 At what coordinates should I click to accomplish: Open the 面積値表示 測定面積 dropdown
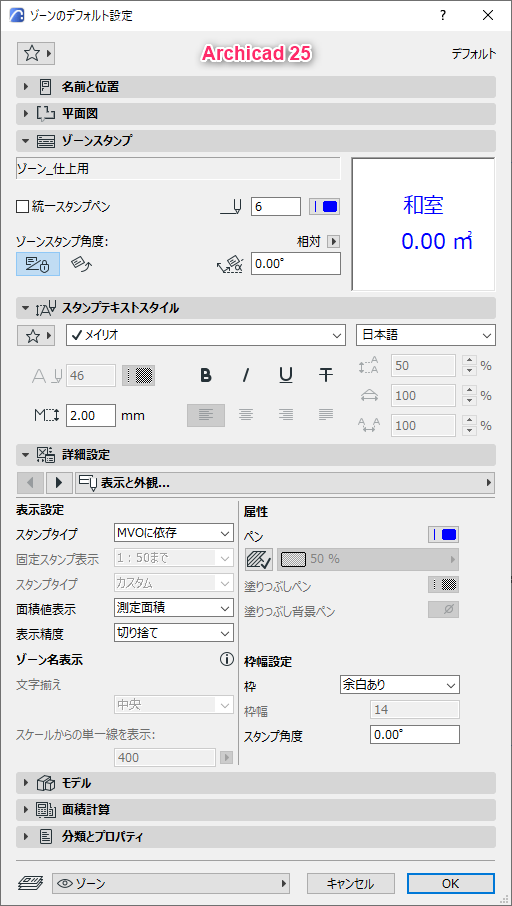(x=174, y=607)
